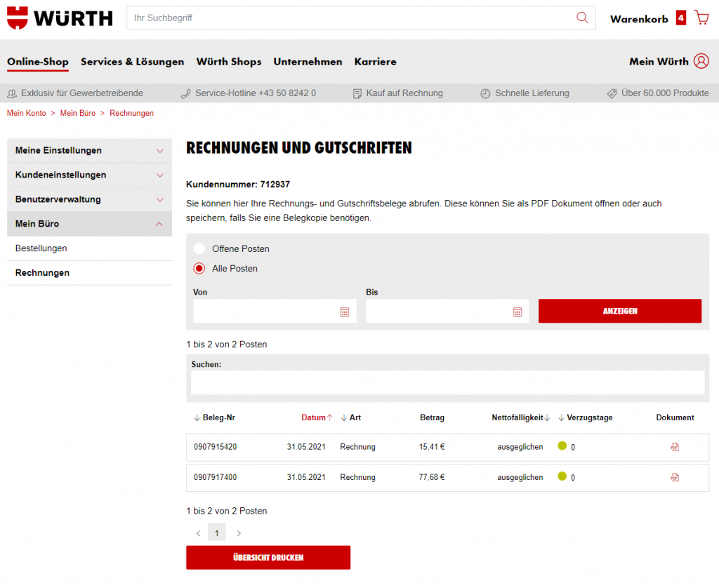Open the Karriere menu
Screen dimensions: 719x588
[375, 62]
